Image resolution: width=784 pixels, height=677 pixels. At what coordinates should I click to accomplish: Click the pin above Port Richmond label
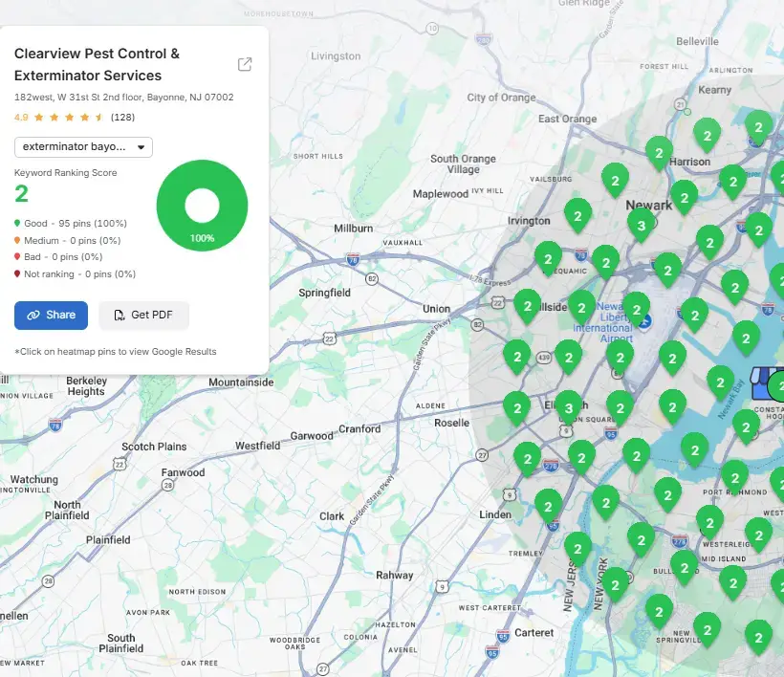pos(734,477)
